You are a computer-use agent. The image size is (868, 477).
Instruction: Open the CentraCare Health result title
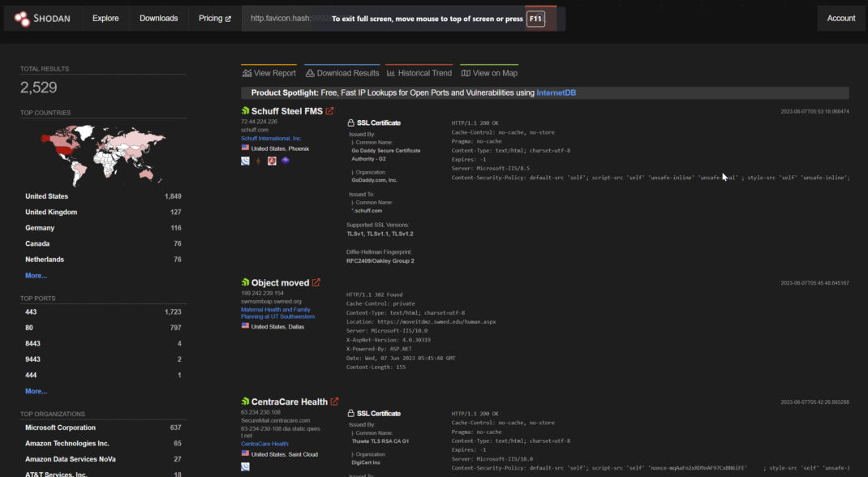click(x=290, y=402)
